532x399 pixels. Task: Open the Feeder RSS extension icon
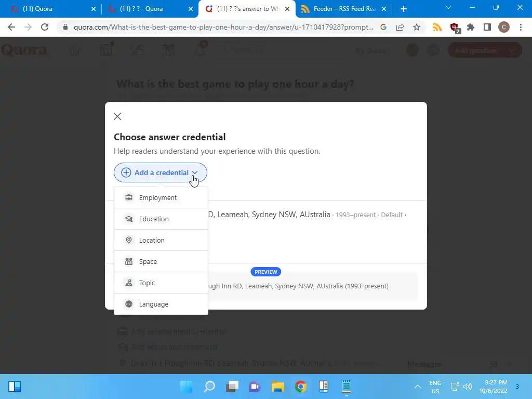click(437, 27)
